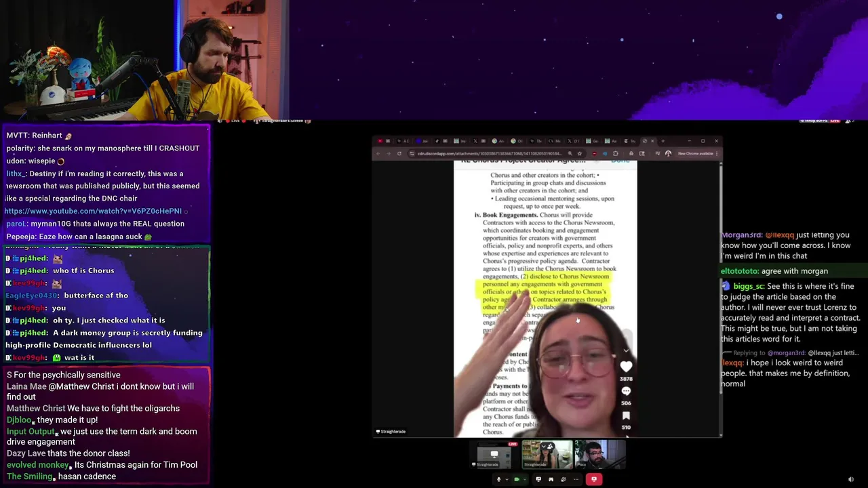Select the Straighterade LIVE stream thumbnail
Viewport: 868px width, 488px height.
coord(494,455)
